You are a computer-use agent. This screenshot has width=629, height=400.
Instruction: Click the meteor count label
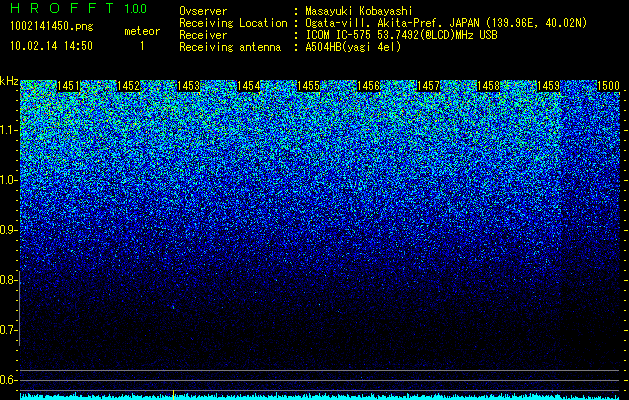click(x=142, y=31)
